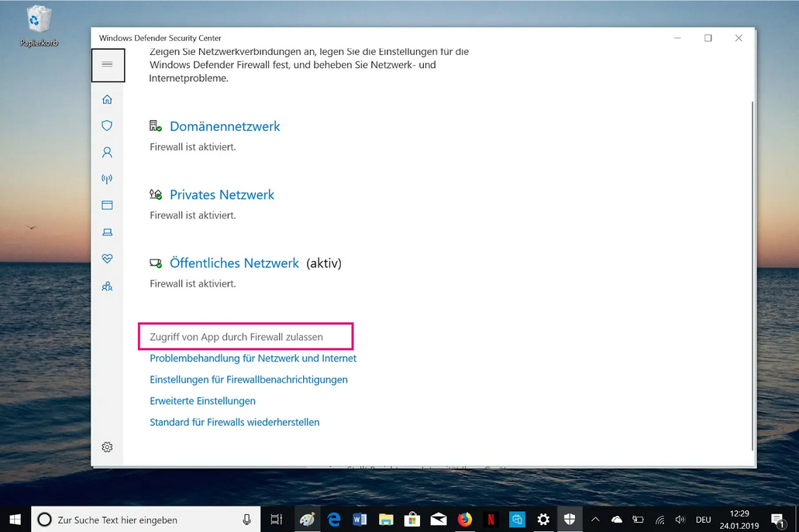799x532 pixels.
Task: Open settings via the sidebar gear icon
Action: pyautogui.click(x=107, y=447)
